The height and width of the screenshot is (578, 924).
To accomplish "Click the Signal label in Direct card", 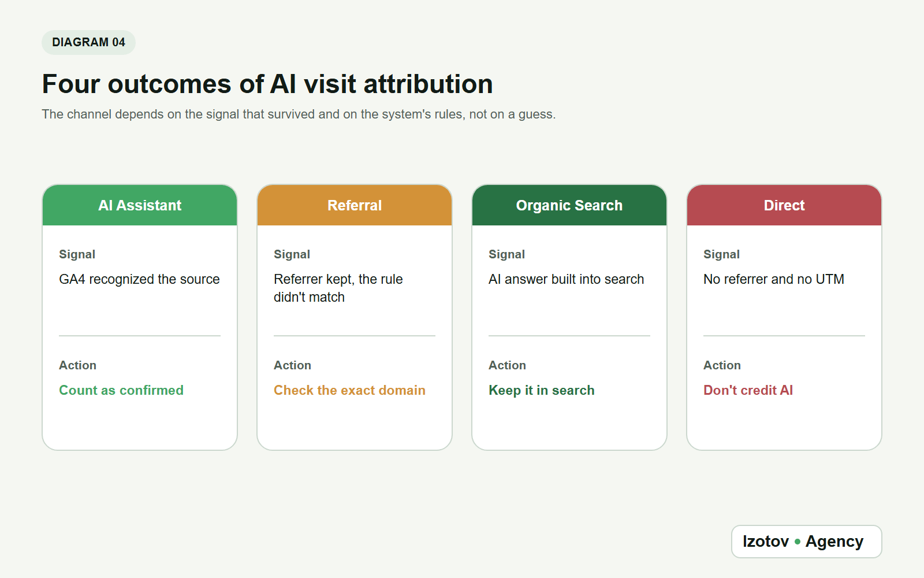I will 721,254.
